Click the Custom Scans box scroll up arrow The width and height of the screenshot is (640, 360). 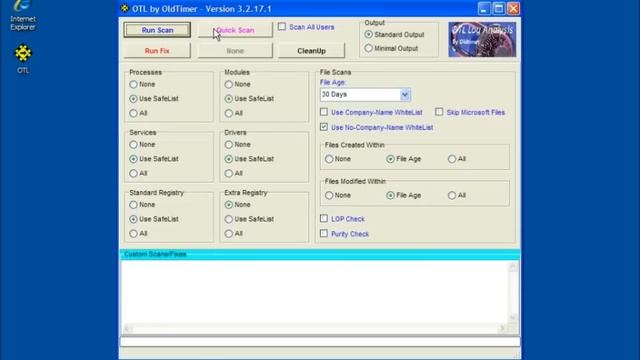(513, 267)
